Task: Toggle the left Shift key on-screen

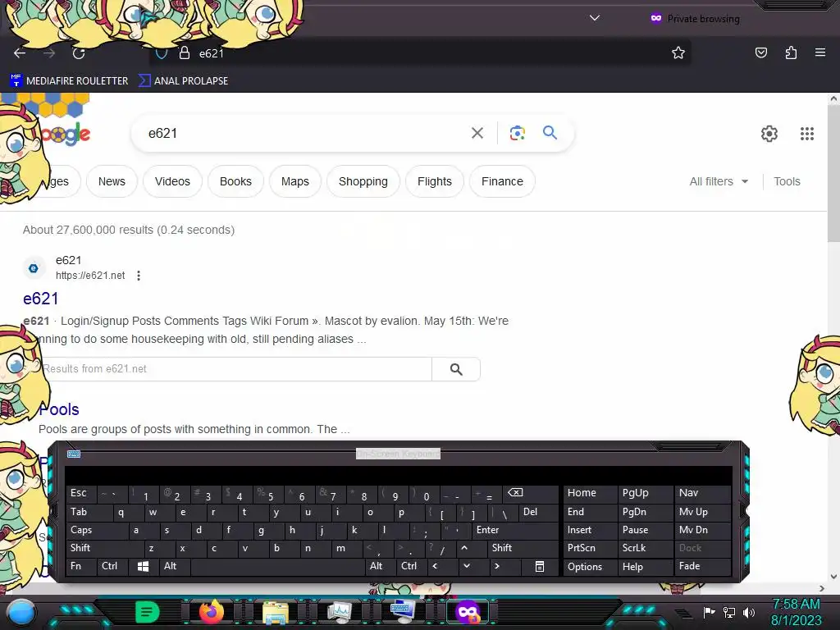Action: tap(105, 548)
